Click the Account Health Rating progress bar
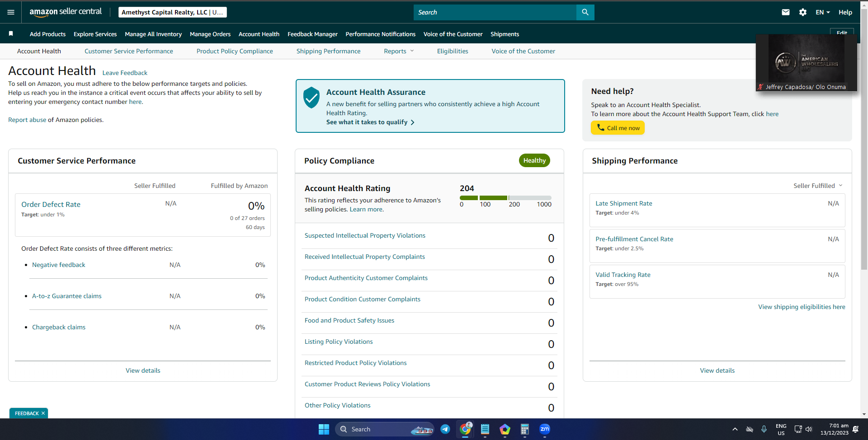Screen dimensions: 868x440 (x=505, y=198)
